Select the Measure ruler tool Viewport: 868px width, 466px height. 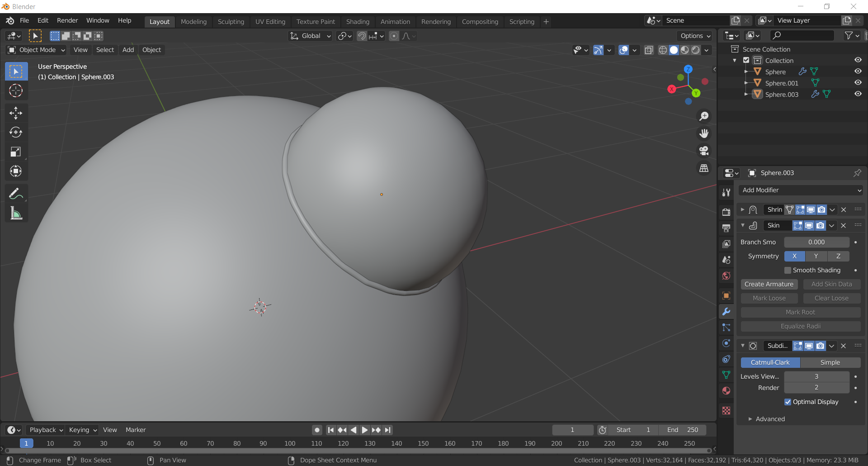click(16, 213)
